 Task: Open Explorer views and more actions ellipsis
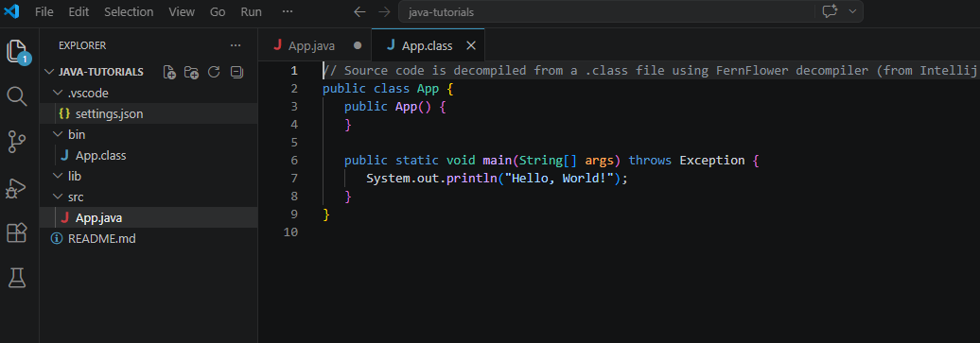(x=236, y=45)
